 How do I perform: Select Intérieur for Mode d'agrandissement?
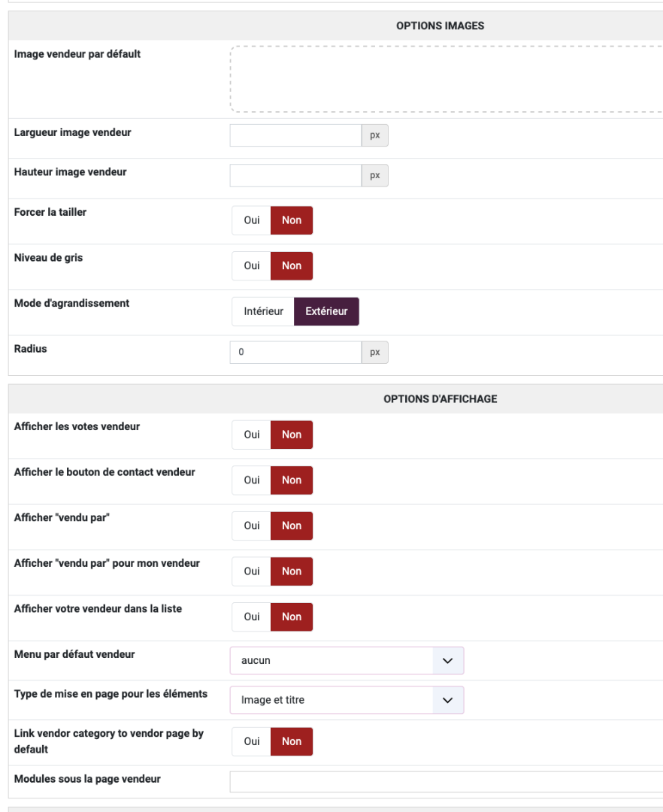coord(263,311)
